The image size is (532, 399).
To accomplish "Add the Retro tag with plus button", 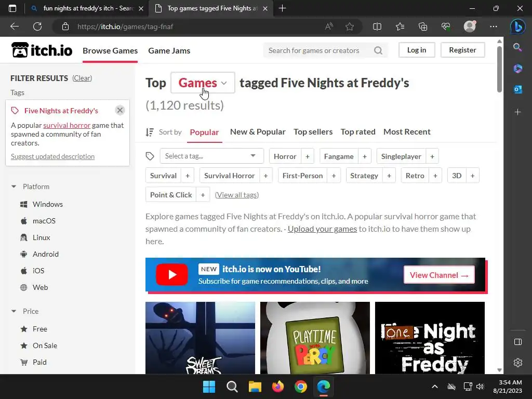I will pyautogui.click(x=435, y=176).
